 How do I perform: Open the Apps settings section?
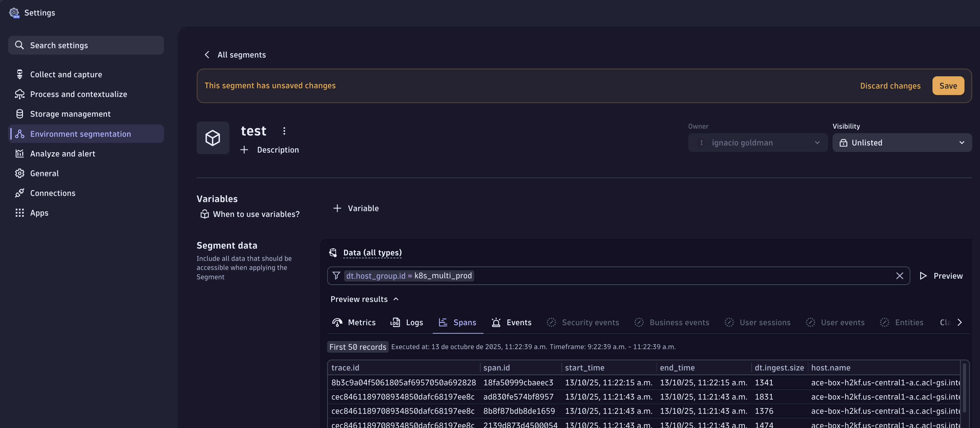tap(39, 213)
